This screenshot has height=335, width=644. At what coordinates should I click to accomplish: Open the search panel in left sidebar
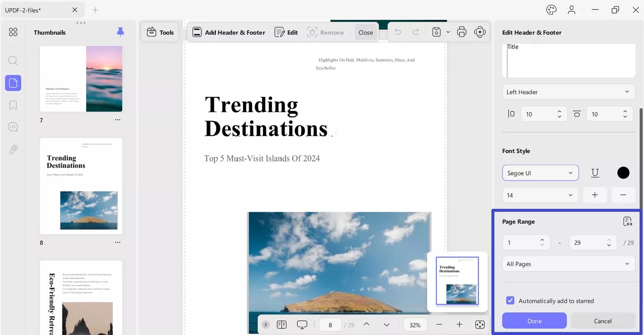(13, 61)
